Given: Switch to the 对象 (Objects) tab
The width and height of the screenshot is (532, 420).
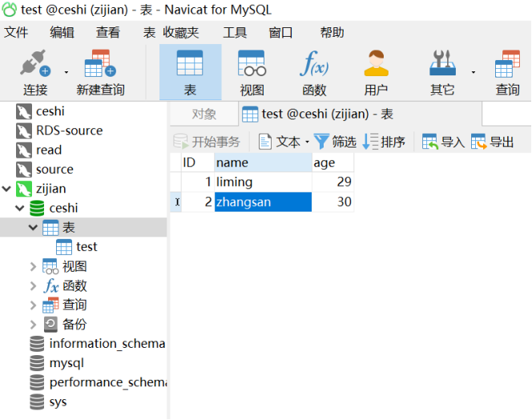Looking at the screenshot, I should click(x=204, y=114).
